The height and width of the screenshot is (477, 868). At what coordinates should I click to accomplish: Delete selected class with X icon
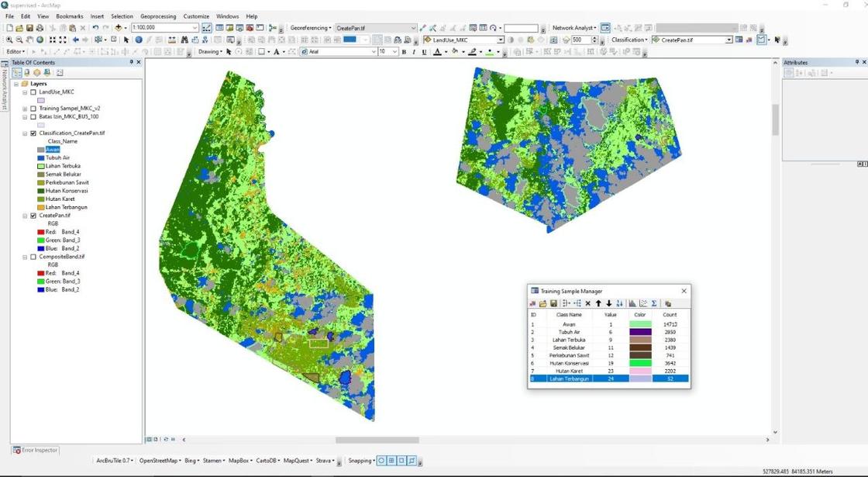tap(588, 303)
